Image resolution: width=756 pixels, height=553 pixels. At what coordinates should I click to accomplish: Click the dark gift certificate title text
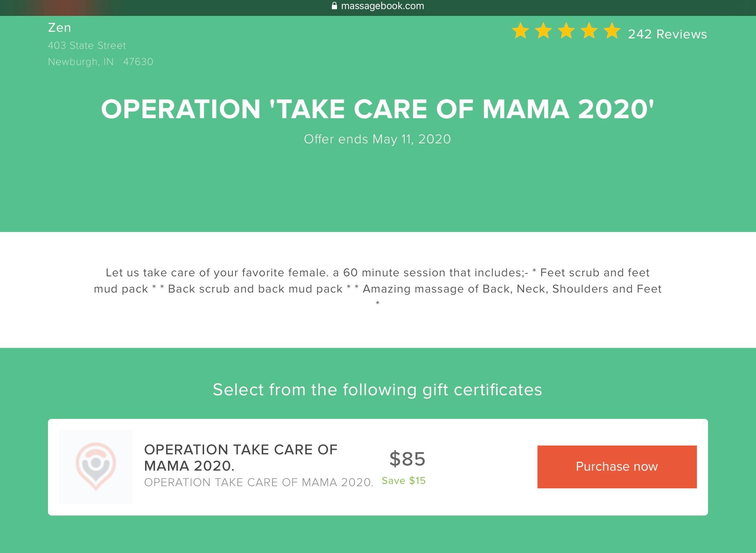point(241,458)
